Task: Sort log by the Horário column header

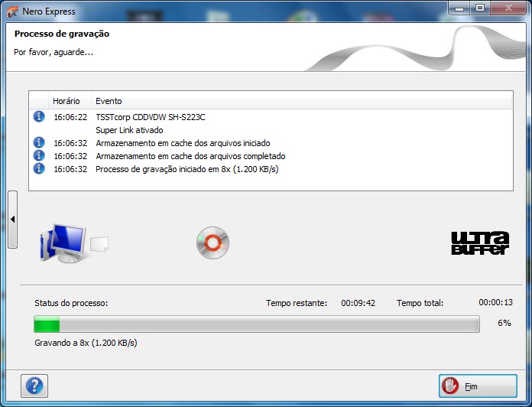Action: [x=66, y=101]
